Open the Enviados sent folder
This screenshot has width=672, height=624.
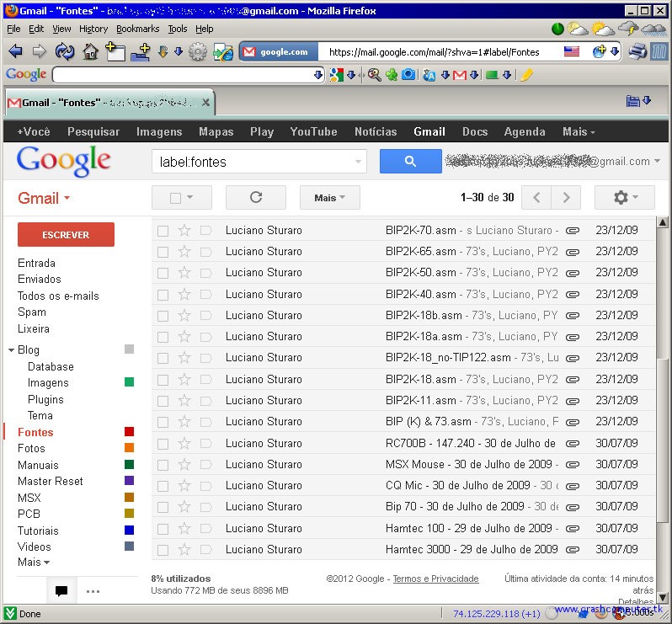click(x=40, y=279)
